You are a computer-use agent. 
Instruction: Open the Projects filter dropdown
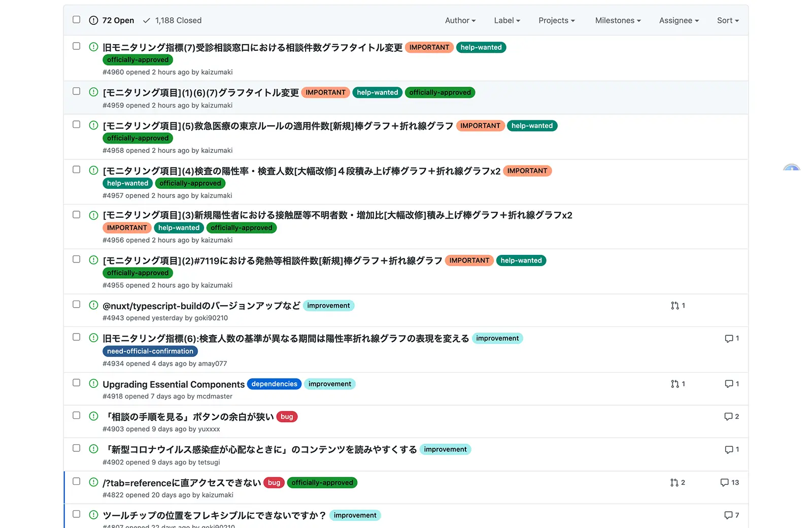557,20
